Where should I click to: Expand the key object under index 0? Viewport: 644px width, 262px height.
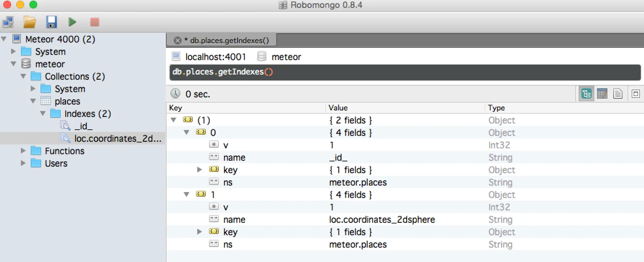[199, 170]
